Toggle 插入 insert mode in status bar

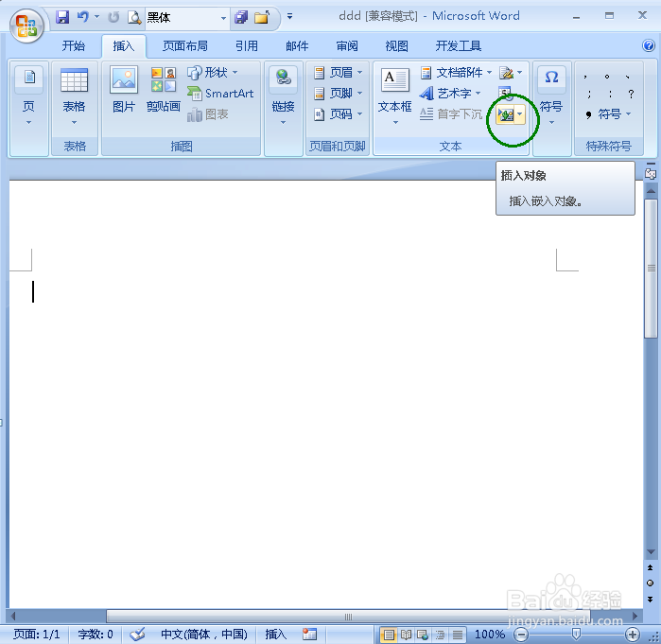pyautogui.click(x=276, y=635)
